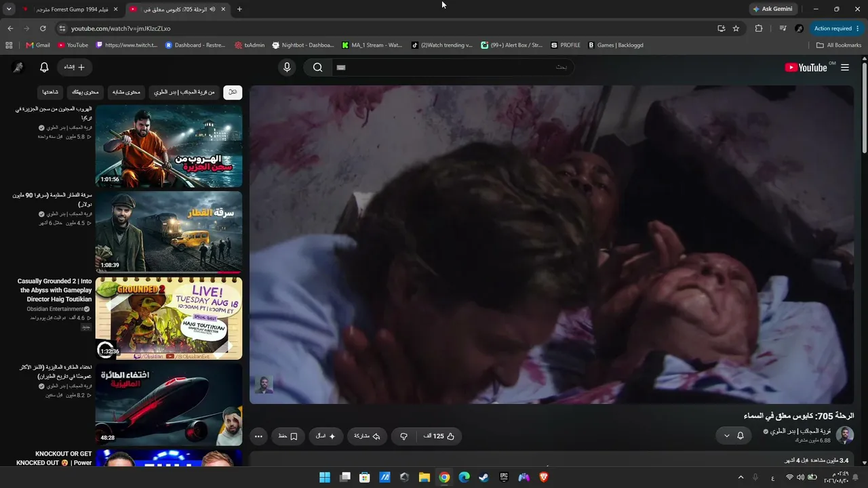This screenshot has width=868, height=488.
Task: Dislike the video
Action: [x=403, y=436]
